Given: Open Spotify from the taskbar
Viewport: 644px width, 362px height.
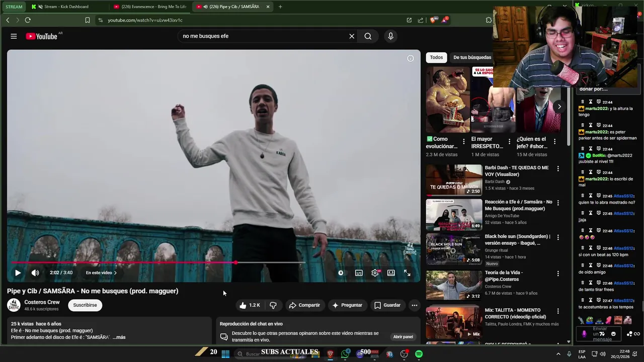Looking at the screenshot, I should click(419, 354).
